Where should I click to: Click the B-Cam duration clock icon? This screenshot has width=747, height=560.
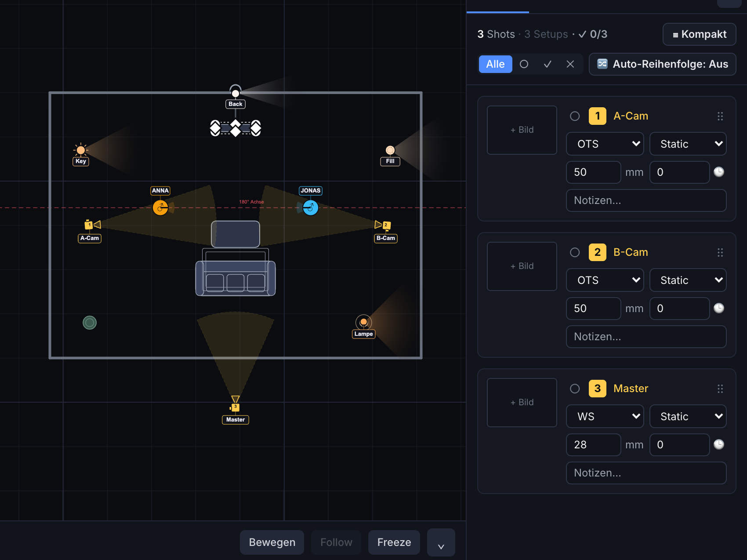tap(719, 308)
